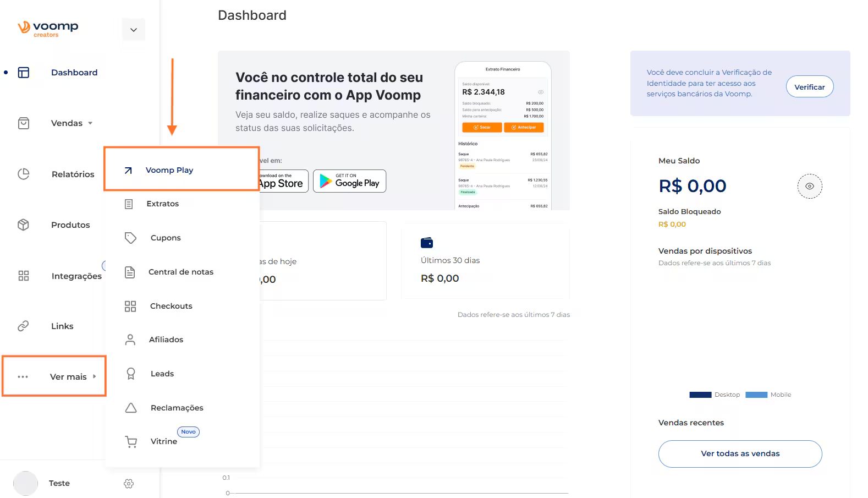Expand the Vendas dropdown arrow
The height and width of the screenshot is (498, 868).
pyautogui.click(x=90, y=123)
